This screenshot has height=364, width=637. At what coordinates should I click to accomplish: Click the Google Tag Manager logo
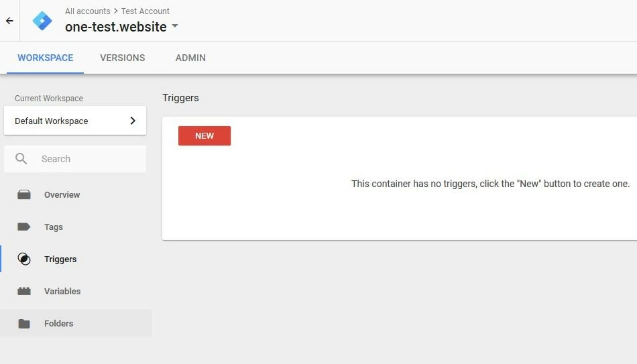[42, 21]
